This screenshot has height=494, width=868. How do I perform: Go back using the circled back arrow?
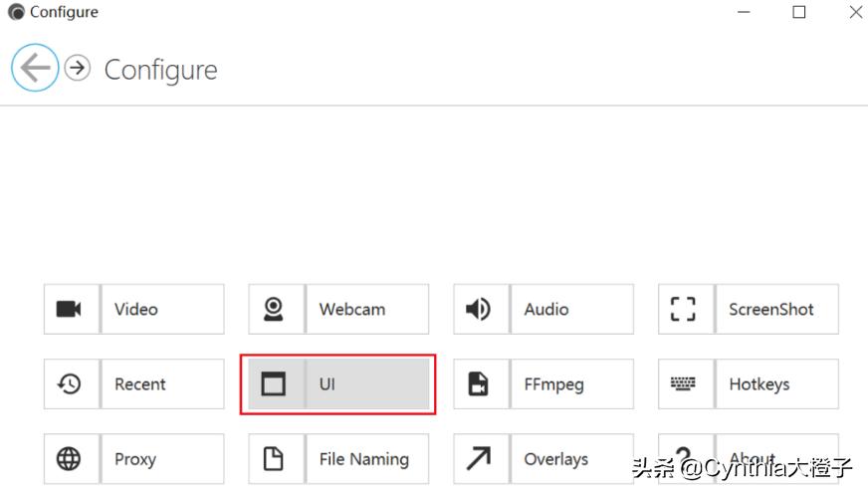(x=35, y=68)
